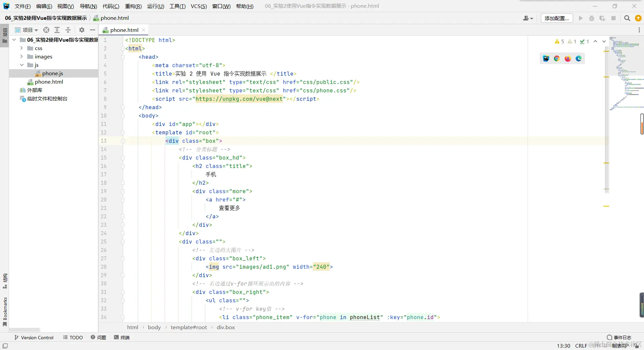Click the CRLF line separator status

click(581, 346)
